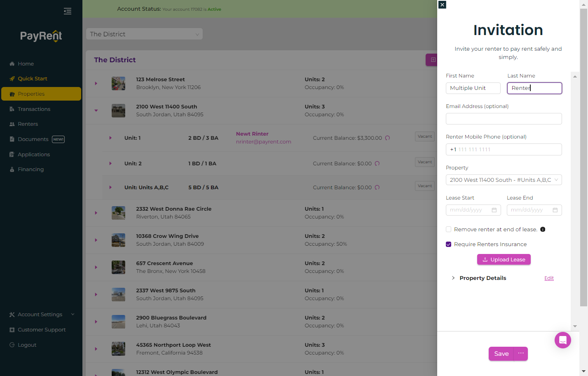Screen dimensions: 588x376
Task: Open the Documents section
Action: (33, 139)
